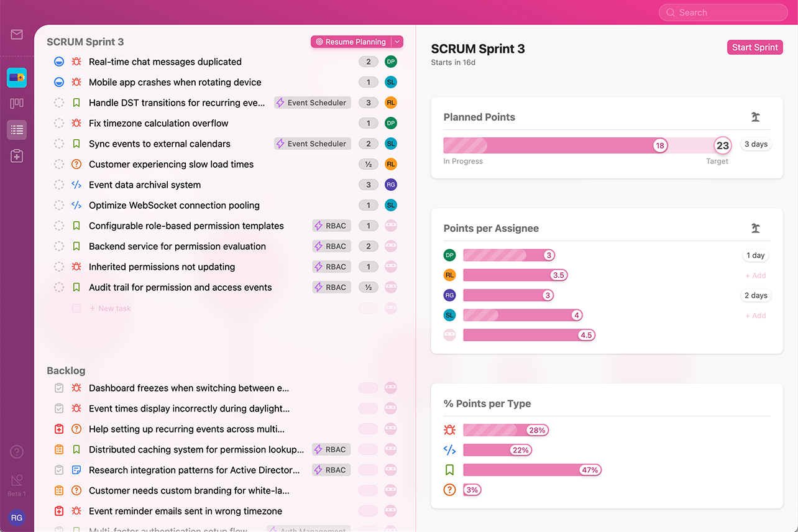This screenshot has height=532, width=798.
Task: Open points estimate of Real-time chat task
Action: (369, 62)
